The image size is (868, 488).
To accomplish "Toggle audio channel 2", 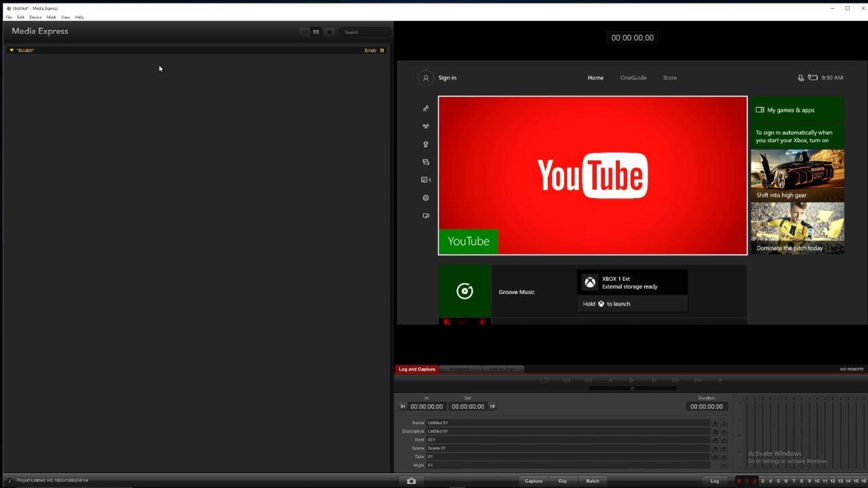I will pyautogui.click(x=755, y=481).
